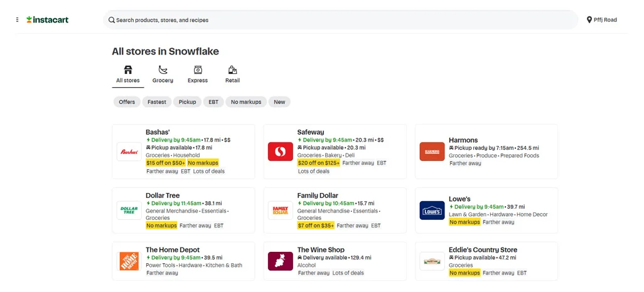
Task: Open the Family Dollar store title
Action: click(x=318, y=196)
